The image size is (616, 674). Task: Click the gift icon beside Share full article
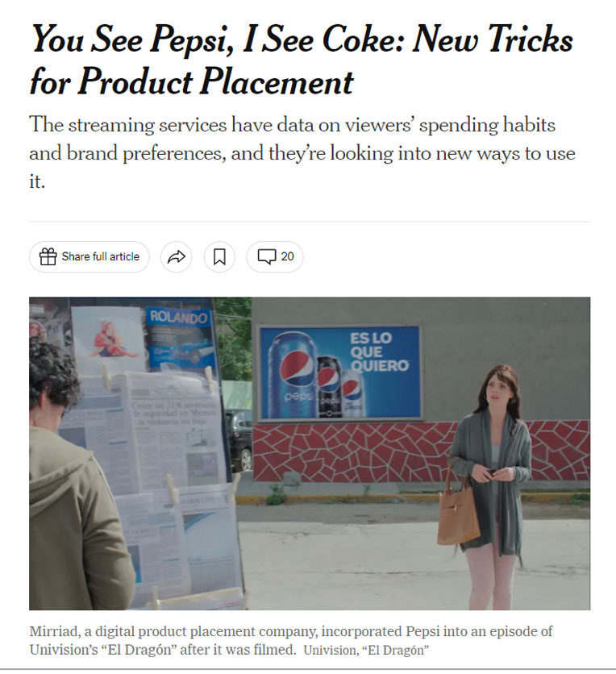(x=48, y=256)
